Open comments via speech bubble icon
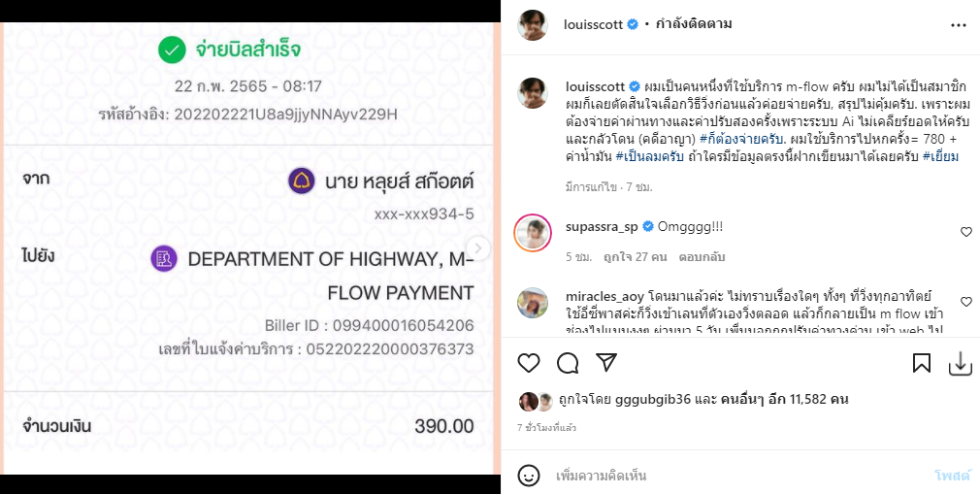The width and height of the screenshot is (980, 494). point(568,363)
